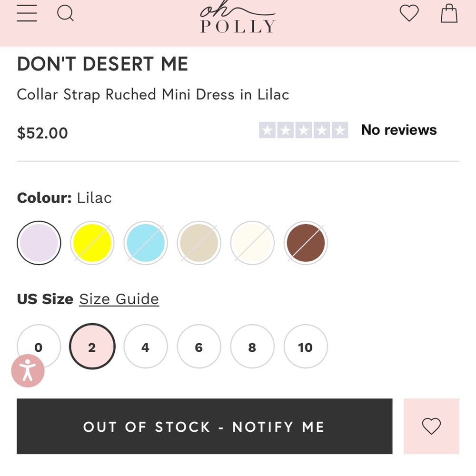The width and height of the screenshot is (476, 476).
Task: Open the Size Guide link
Action: tap(119, 299)
